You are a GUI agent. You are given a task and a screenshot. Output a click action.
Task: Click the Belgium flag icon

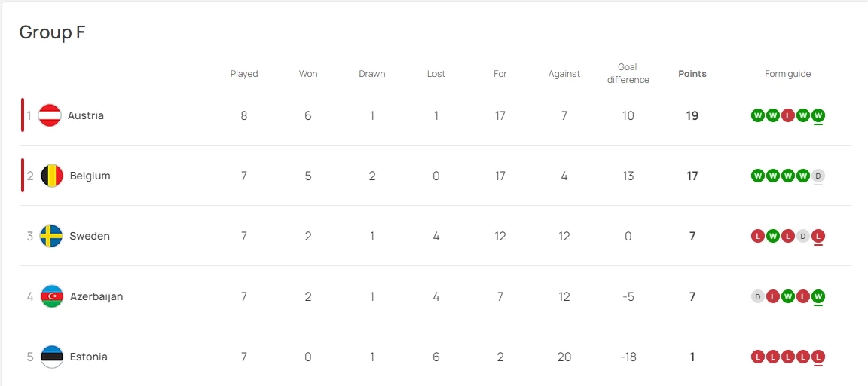click(x=51, y=176)
